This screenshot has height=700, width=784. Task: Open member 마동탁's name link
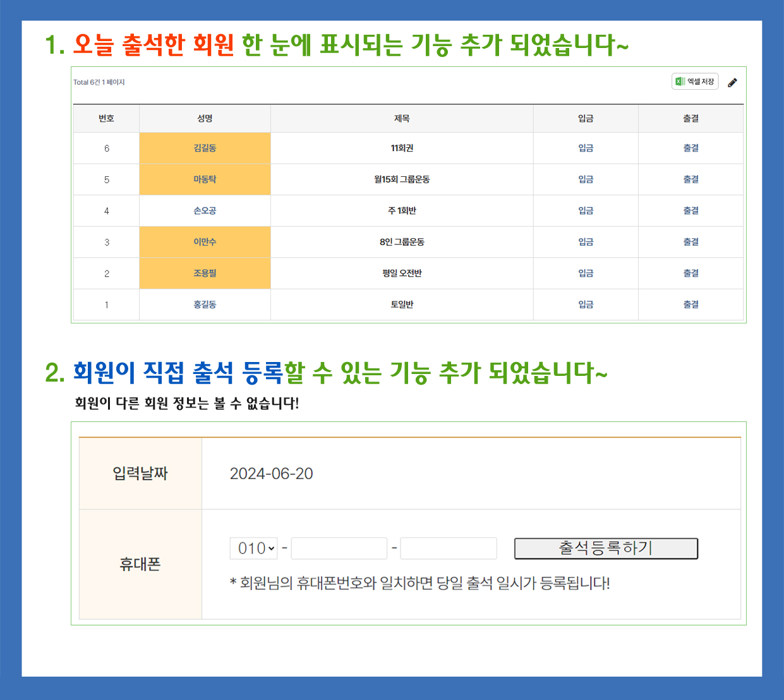point(205,179)
